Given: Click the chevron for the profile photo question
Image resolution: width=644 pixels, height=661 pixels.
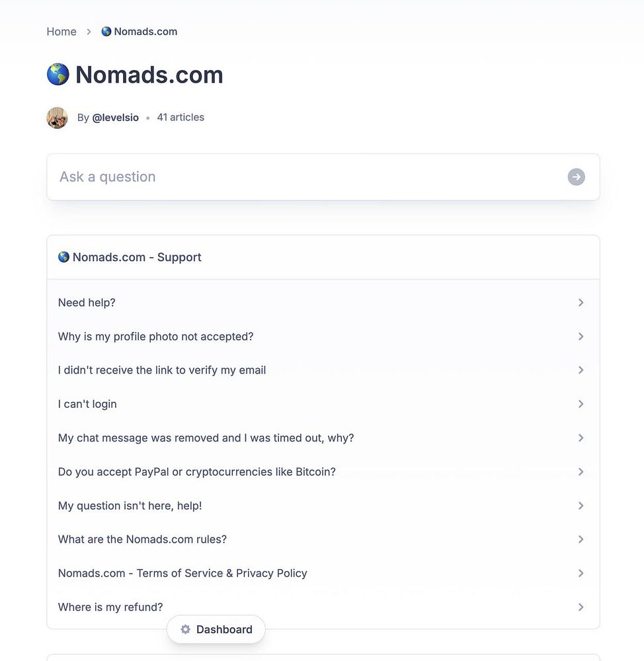Looking at the screenshot, I should tap(581, 336).
